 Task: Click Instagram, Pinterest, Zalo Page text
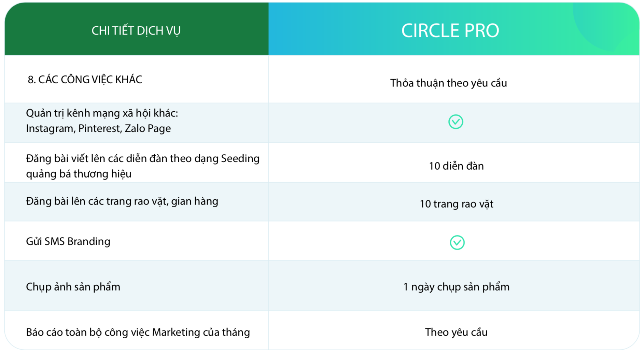tap(98, 128)
